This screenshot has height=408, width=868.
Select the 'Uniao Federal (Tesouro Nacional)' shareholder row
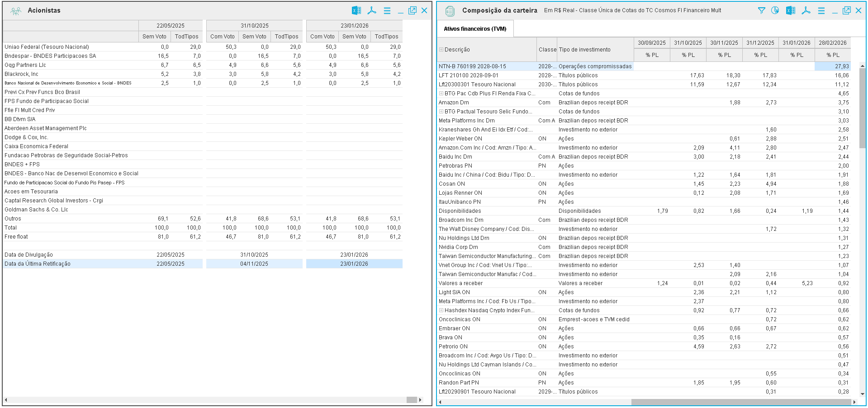[x=203, y=47]
